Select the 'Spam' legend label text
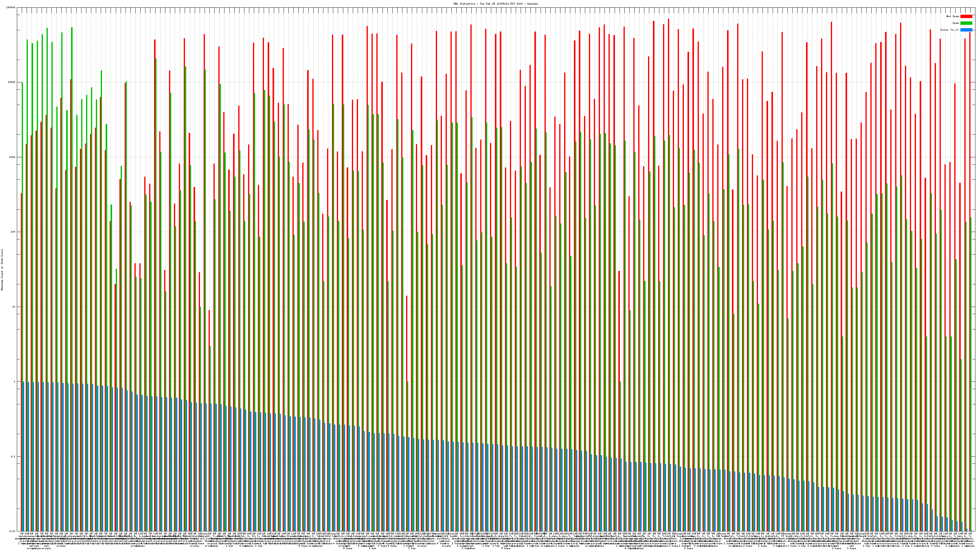 956,23
